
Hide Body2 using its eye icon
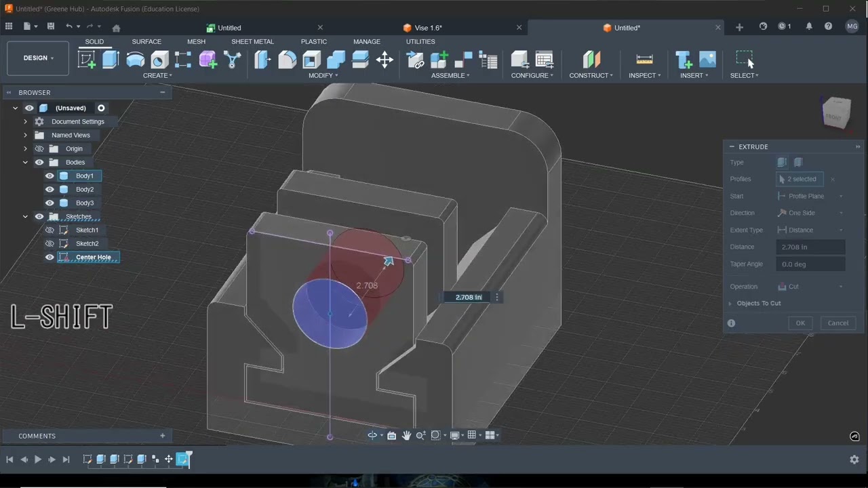(50, 189)
